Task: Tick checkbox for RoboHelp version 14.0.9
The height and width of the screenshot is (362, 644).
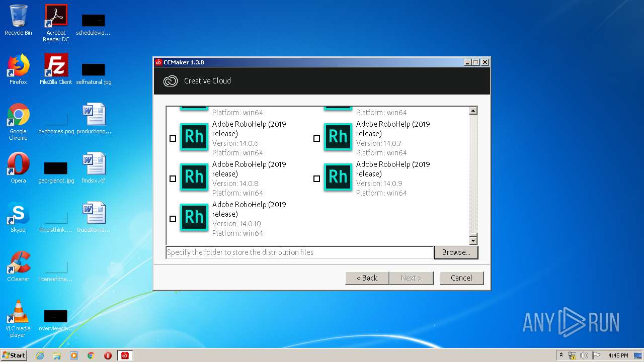Action: coord(316,178)
